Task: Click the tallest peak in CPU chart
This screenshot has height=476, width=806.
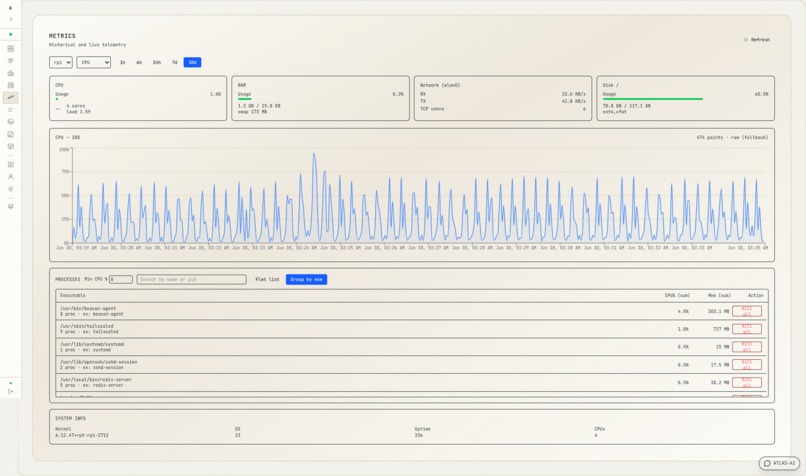Action: pyautogui.click(x=314, y=154)
